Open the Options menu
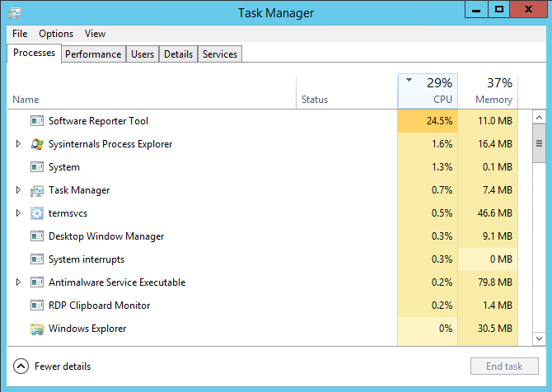 (56, 34)
